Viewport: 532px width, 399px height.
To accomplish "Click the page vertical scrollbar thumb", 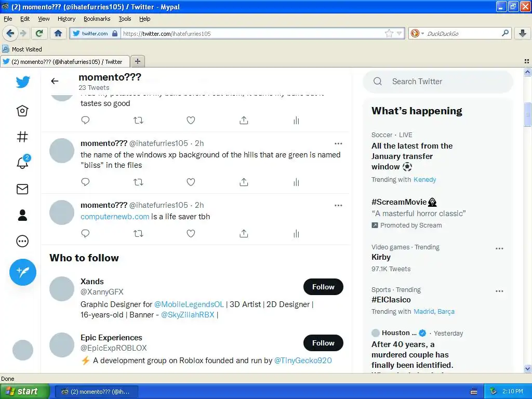I will (x=527, y=114).
